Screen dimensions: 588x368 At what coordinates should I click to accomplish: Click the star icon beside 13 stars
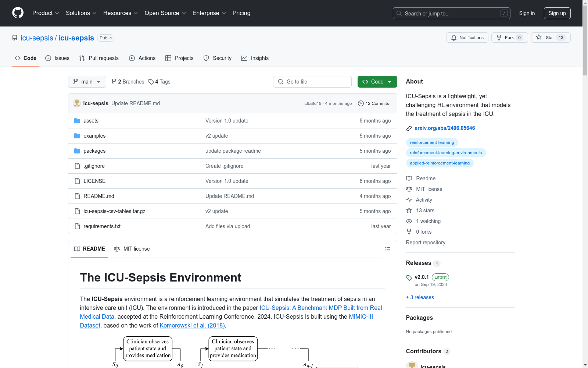point(409,210)
